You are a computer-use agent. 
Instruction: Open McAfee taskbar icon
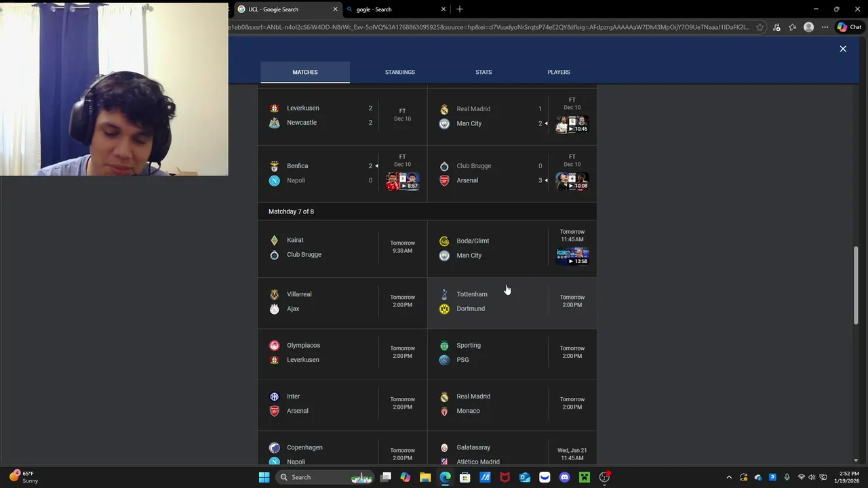[505, 477]
